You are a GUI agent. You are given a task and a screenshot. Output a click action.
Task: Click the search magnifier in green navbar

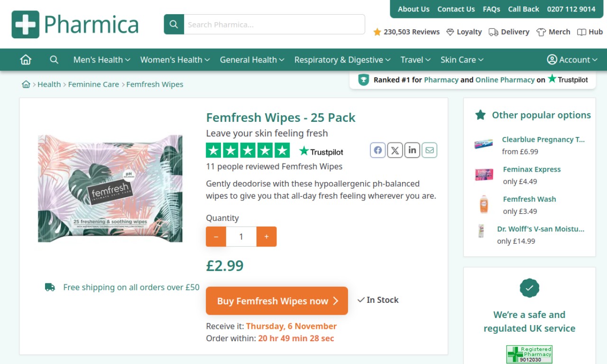54,60
